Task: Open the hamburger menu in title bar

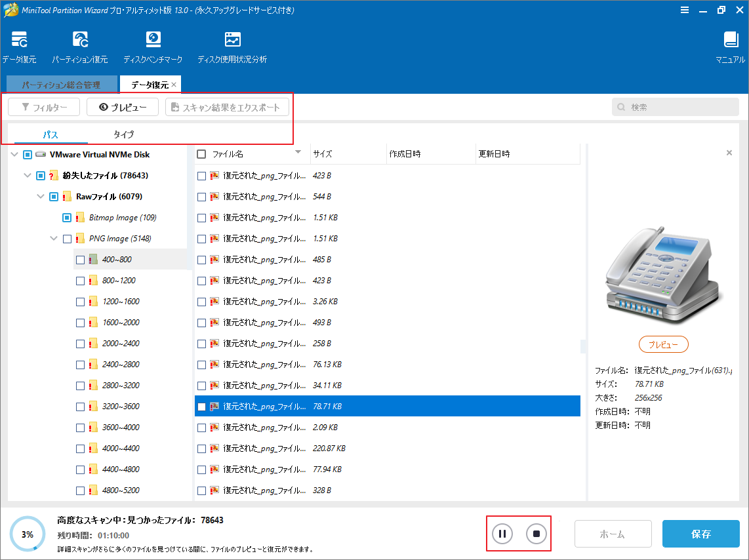Action: (685, 10)
